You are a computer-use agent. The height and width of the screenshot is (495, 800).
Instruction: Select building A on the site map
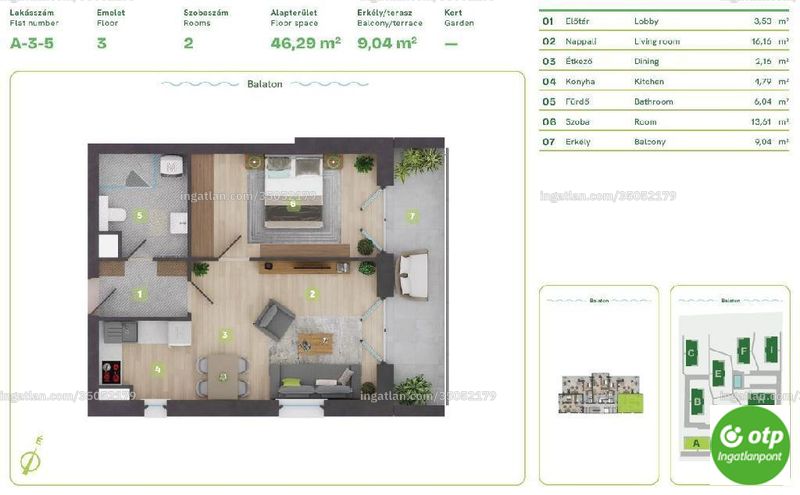[x=696, y=443]
